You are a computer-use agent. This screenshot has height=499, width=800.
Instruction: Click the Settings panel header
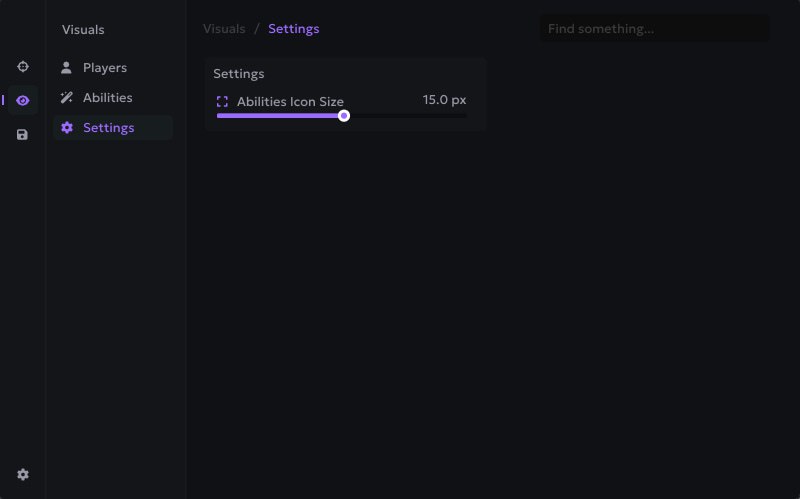[x=239, y=74]
